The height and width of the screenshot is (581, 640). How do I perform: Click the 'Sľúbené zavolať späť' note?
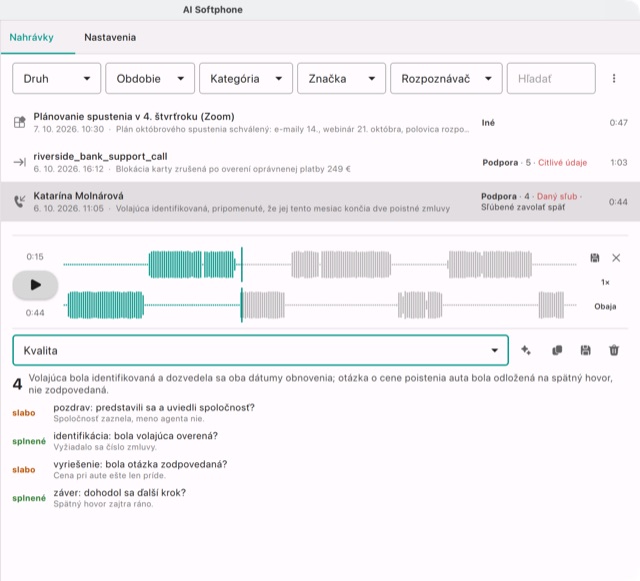523,207
